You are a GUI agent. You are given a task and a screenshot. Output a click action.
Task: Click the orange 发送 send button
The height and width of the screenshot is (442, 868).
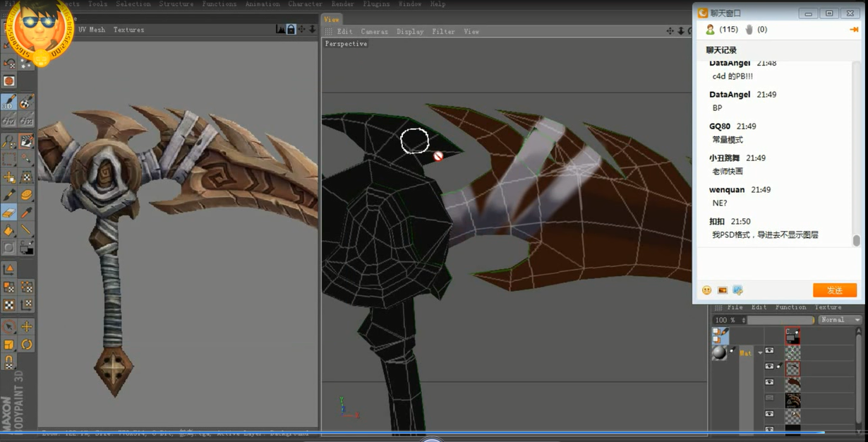click(835, 290)
